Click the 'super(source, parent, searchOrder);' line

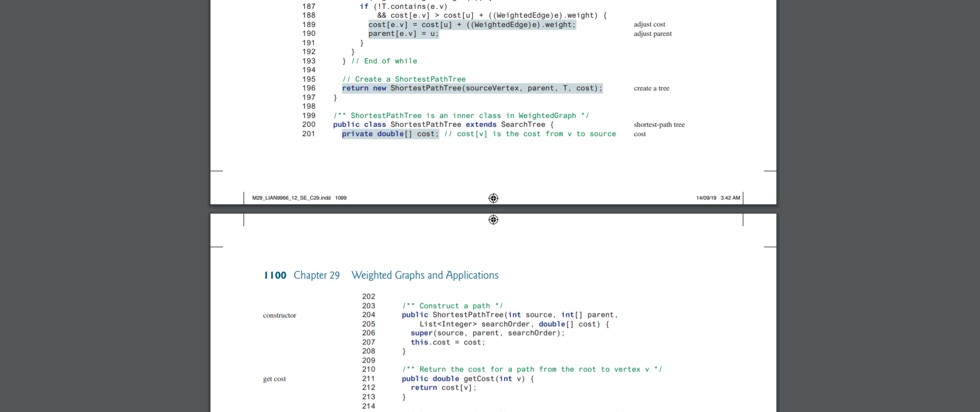[487, 333]
